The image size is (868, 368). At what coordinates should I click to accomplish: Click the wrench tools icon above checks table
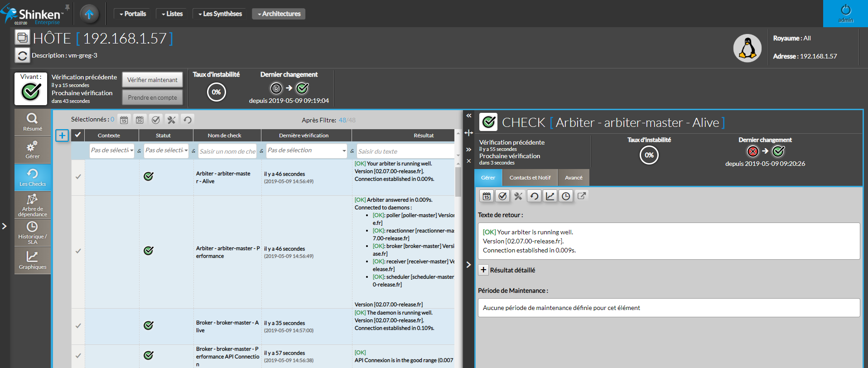coord(171,120)
